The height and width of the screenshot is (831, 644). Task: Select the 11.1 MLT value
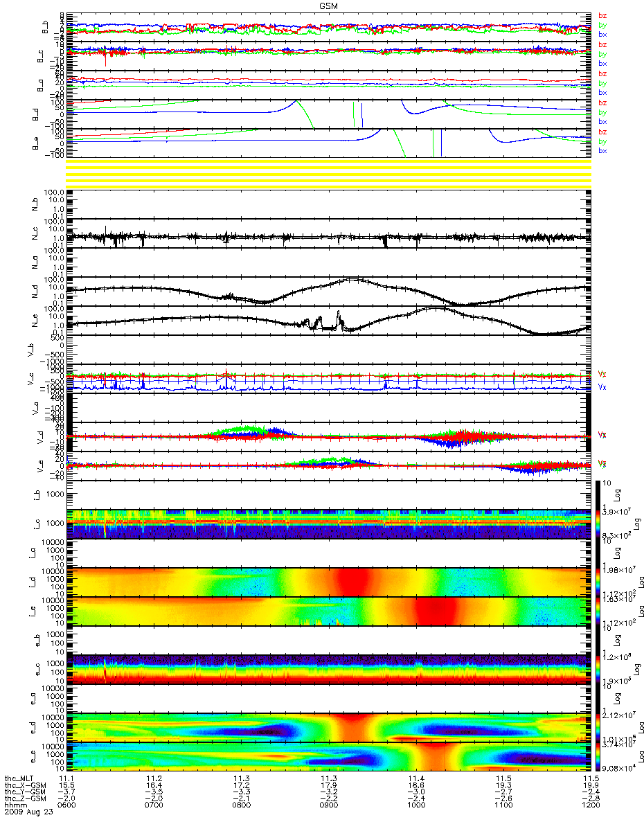(x=67, y=779)
